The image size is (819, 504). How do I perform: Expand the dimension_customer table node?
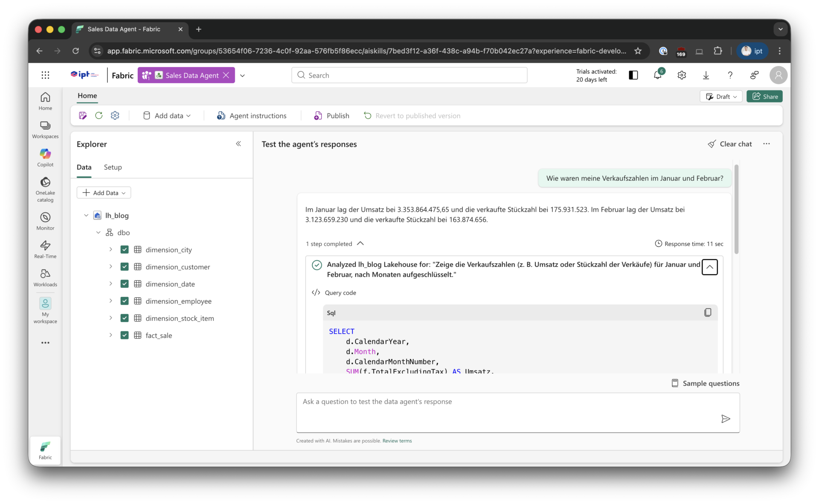coord(110,266)
